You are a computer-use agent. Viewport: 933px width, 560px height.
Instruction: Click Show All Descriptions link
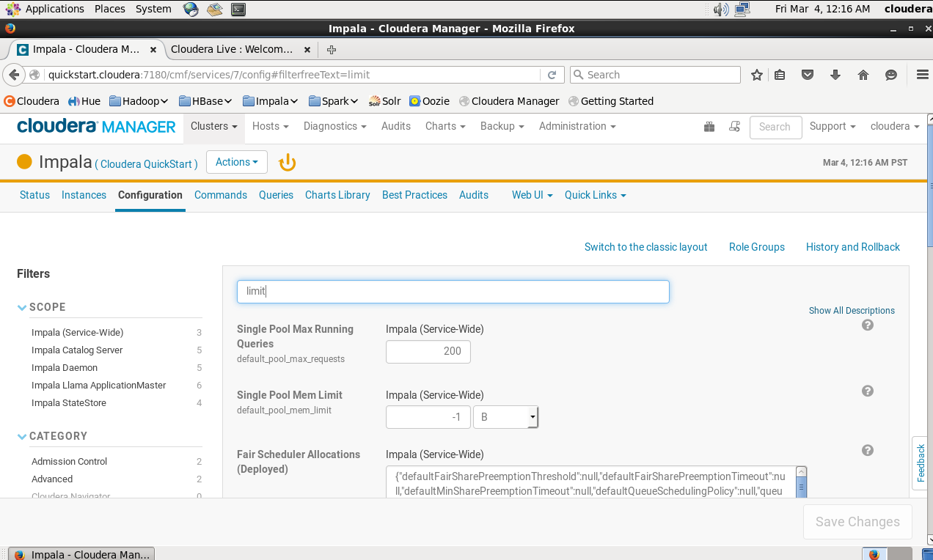pos(852,311)
